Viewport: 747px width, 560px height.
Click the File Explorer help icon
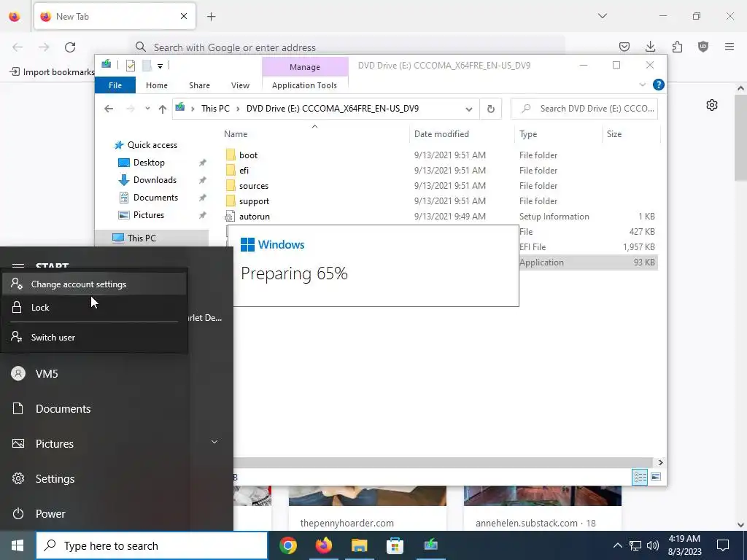[x=659, y=85]
